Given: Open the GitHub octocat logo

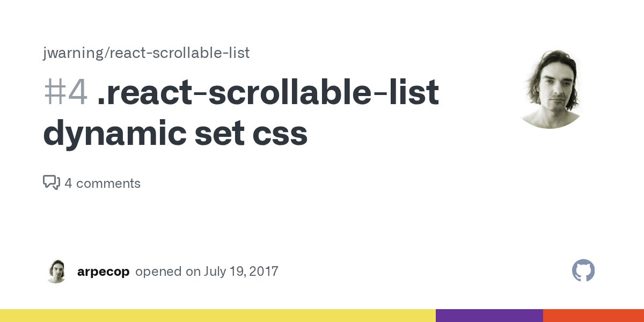Looking at the screenshot, I should (583, 271).
